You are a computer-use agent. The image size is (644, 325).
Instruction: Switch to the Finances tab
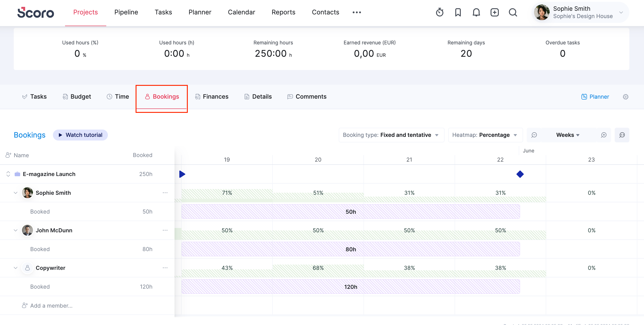(x=212, y=97)
